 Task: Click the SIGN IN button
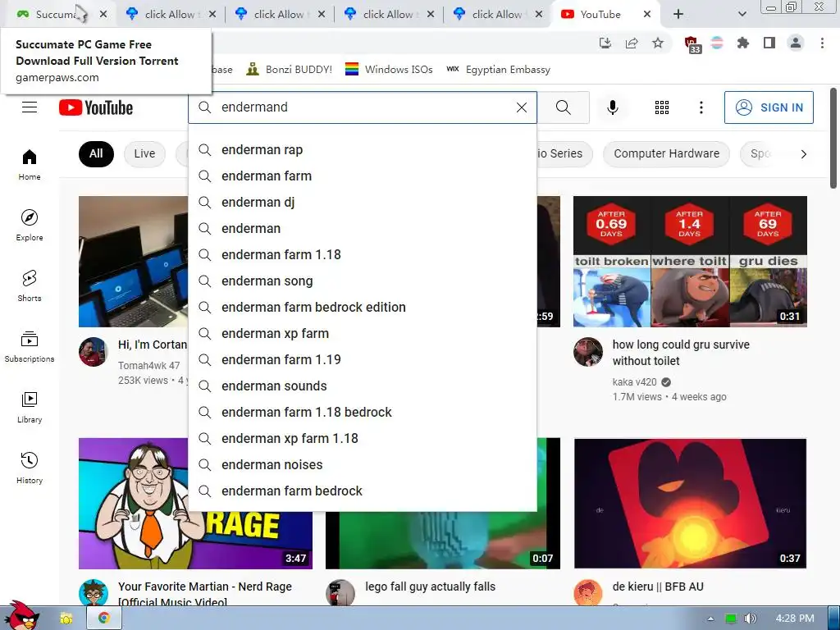coord(769,107)
